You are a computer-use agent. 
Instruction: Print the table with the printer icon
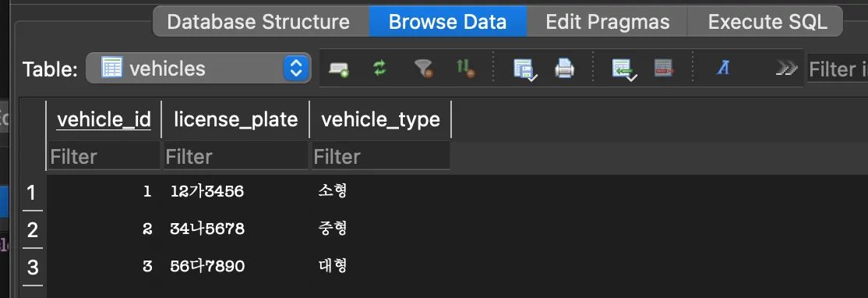tap(564, 68)
